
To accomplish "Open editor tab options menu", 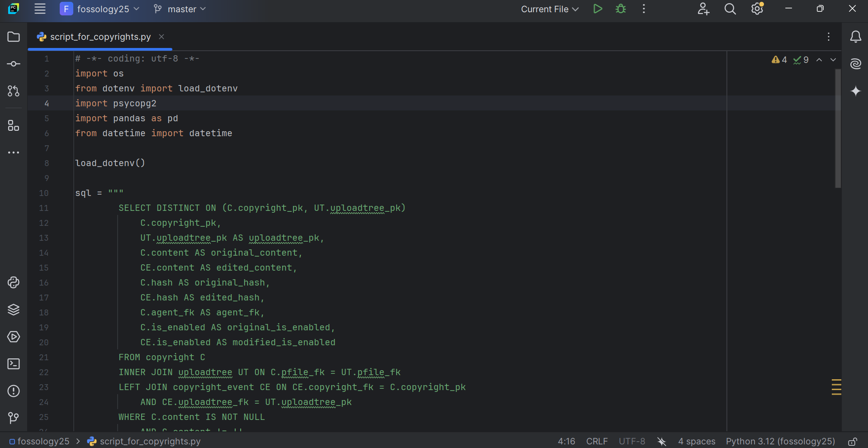I will pyautogui.click(x=829, y=37).
